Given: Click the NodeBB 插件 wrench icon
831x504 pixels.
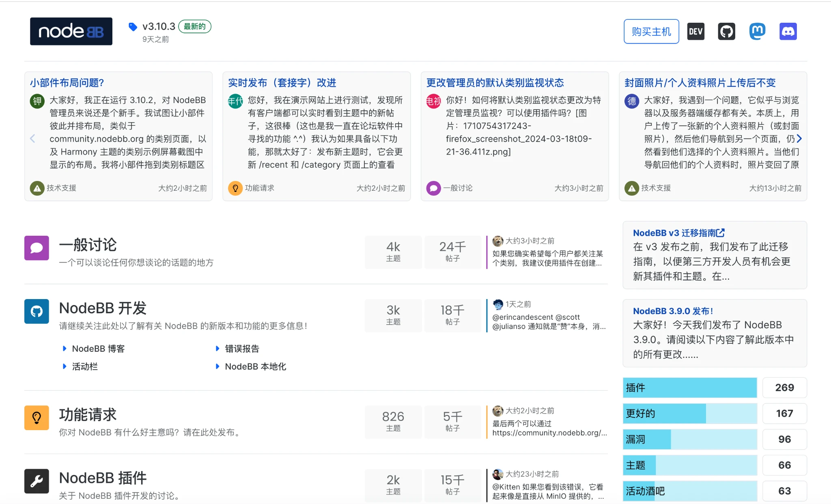Looking at the screenshot, I should pyautogui.click(x=37, y=481).
